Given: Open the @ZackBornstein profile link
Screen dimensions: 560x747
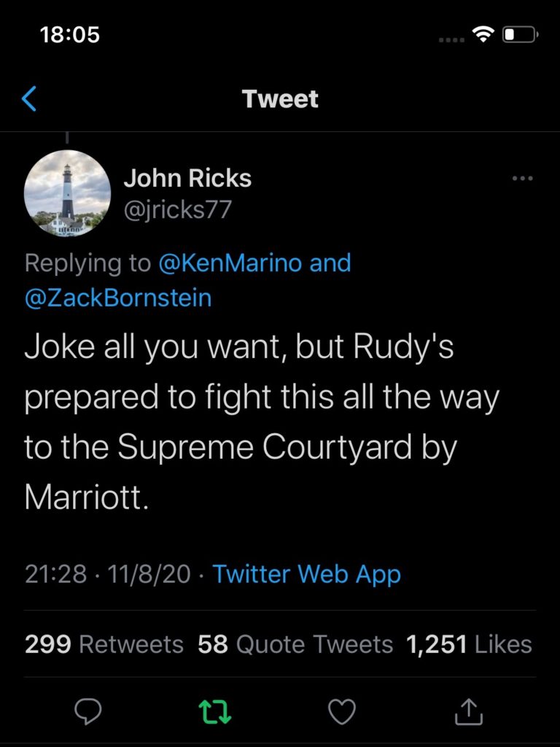Looking at the screenshot, I should tap(117, 298).
